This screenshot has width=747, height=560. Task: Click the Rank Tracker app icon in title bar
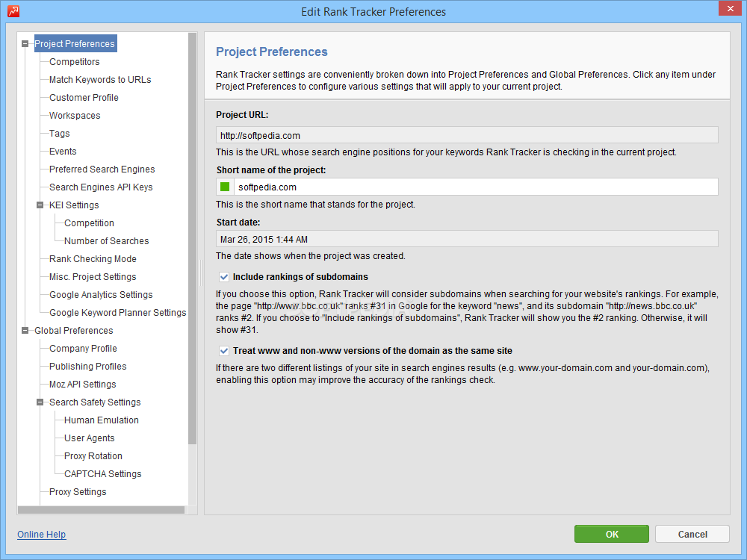pos(13,11)
